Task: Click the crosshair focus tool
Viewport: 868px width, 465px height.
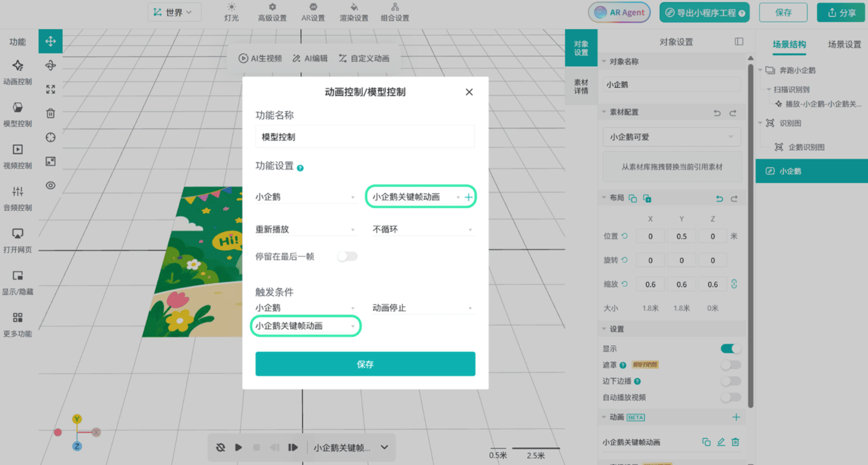Action: point(51,137)
